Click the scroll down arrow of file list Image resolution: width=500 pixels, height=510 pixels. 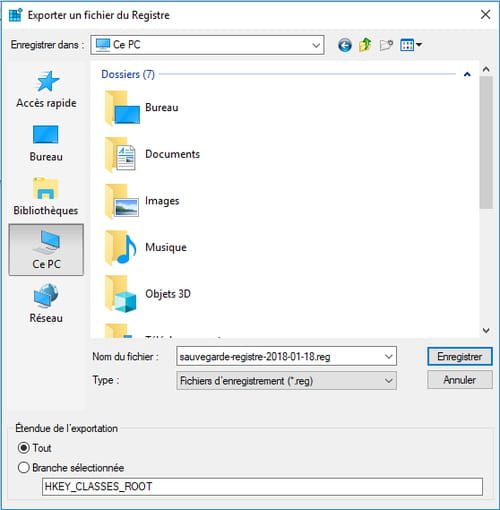coord(486,330)
